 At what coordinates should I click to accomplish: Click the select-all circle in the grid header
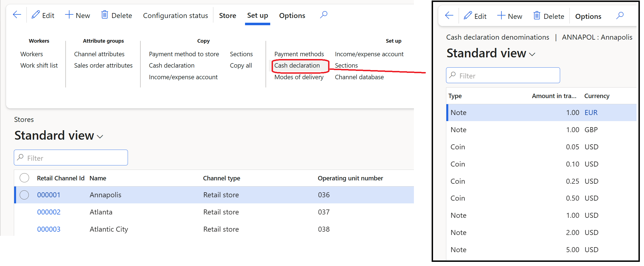click(x=24, y=178)
